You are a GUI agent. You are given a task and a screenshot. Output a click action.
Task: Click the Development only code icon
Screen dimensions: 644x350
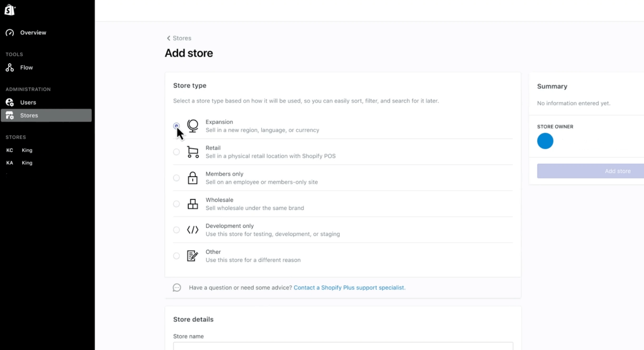click(x=192, y=230)
